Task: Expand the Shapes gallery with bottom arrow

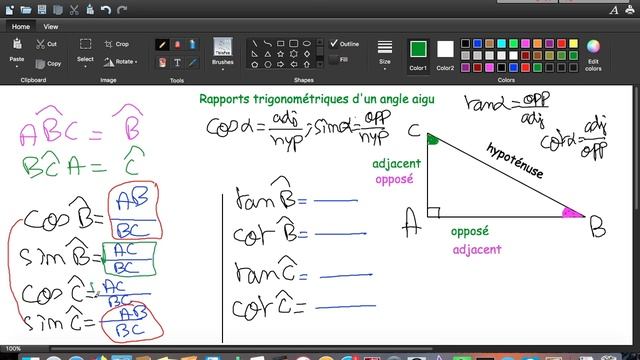Action: point(320,64)
